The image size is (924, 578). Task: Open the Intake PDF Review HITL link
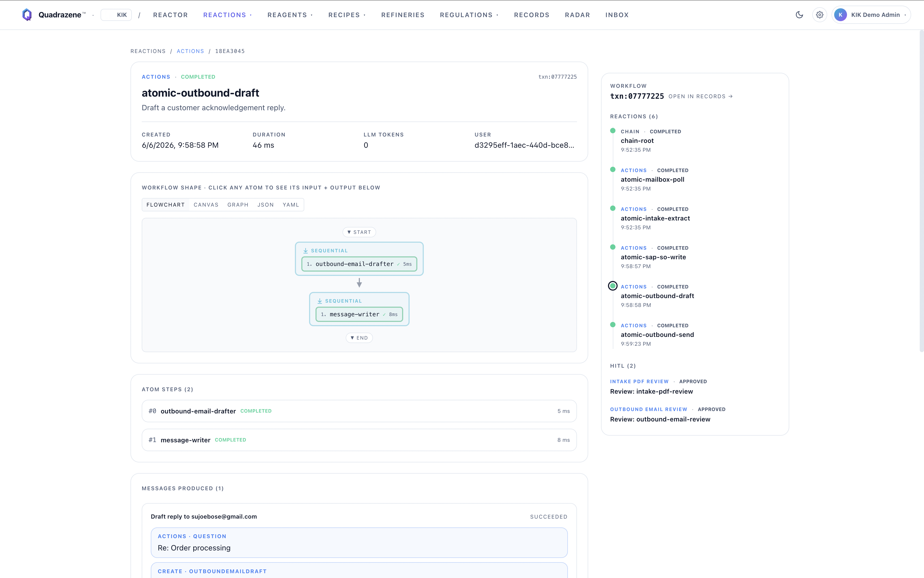click(639, 382)
